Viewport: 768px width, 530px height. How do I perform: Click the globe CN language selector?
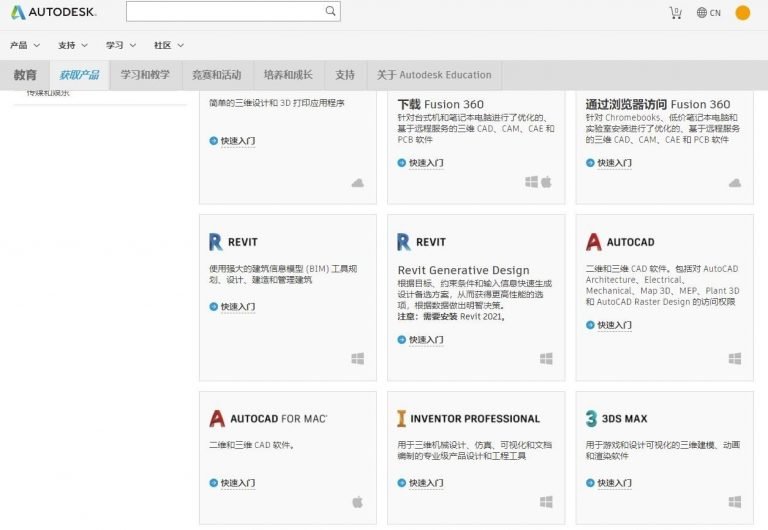coord(709,13)
